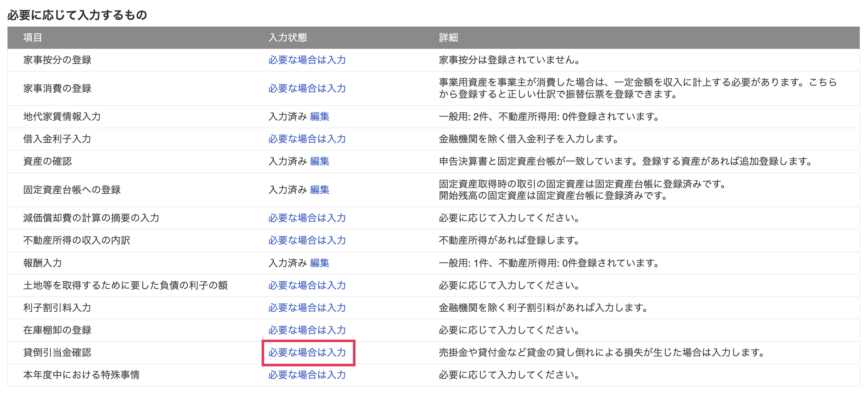Open 必要な場合は入力 for 家事按分の登録
This screenshot has height=399, width=868.
[x=307, y=60]
